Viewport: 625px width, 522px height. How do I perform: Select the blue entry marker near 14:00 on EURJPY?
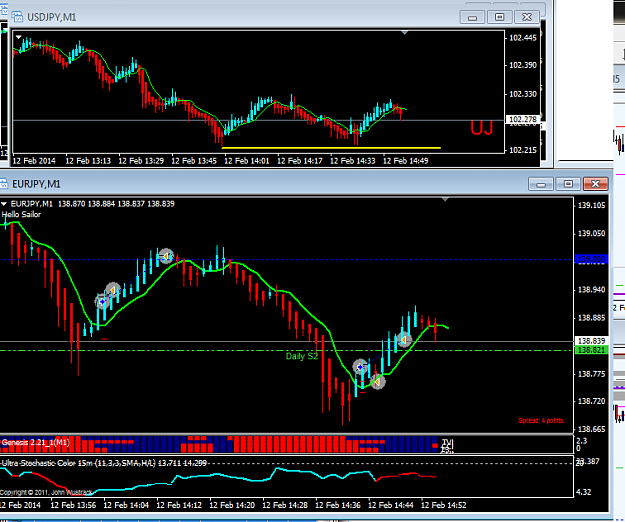[102, 302]
